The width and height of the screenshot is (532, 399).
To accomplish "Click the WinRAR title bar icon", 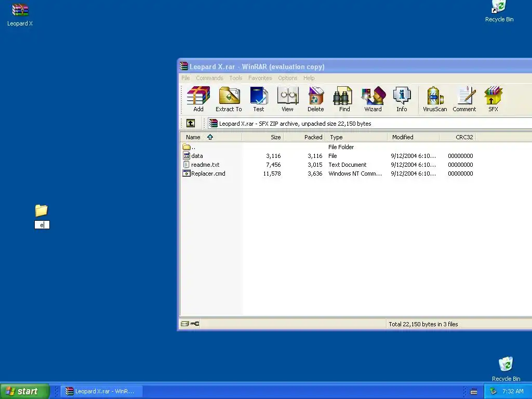I will point(184,66).
